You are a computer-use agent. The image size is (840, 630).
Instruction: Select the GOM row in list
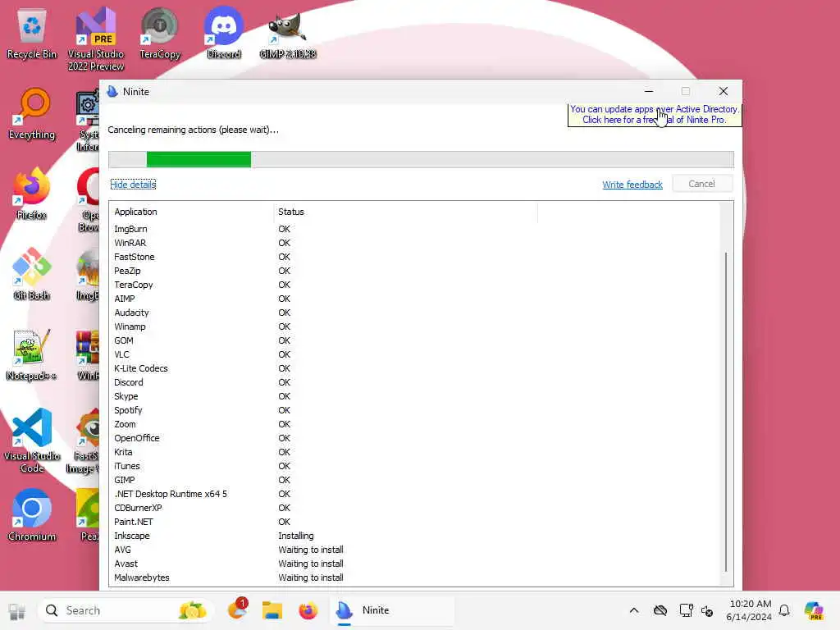(414, 340)
